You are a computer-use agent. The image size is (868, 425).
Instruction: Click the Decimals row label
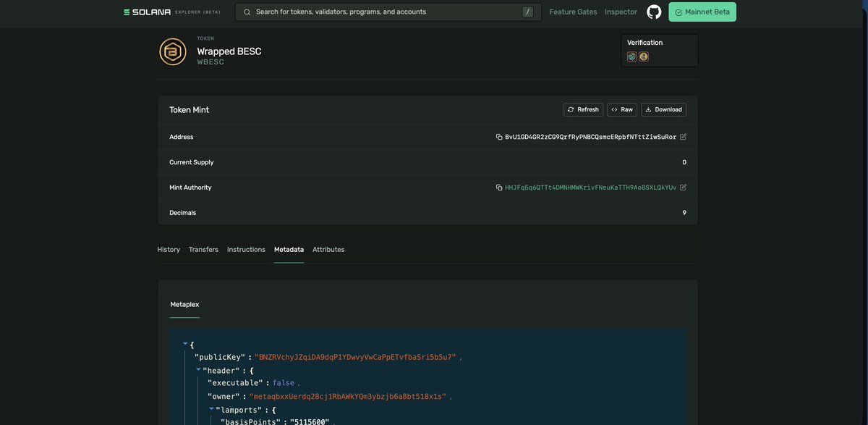click(182, 213)
